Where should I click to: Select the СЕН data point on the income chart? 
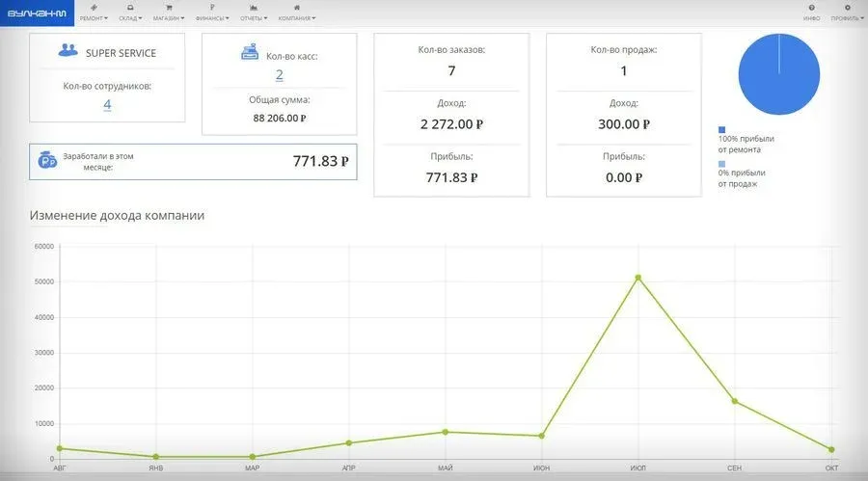click(x=734, y=401)
